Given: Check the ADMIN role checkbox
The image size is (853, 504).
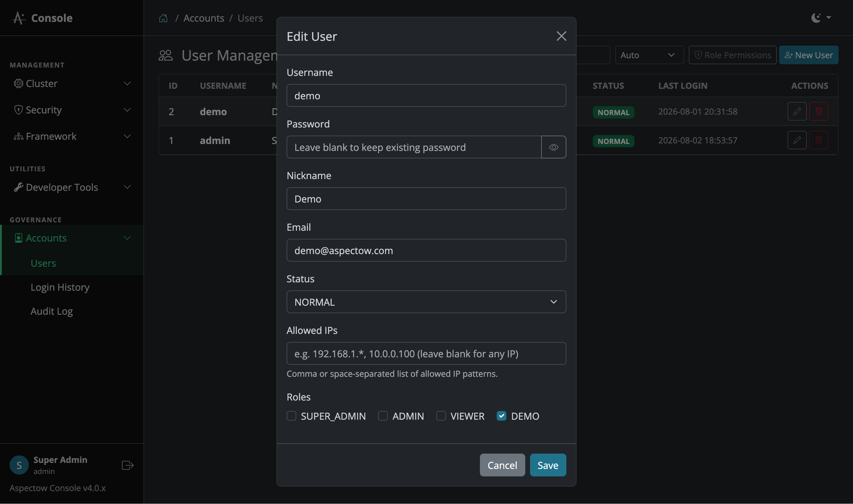Looking at the screenshot, I should coord(383,416).
